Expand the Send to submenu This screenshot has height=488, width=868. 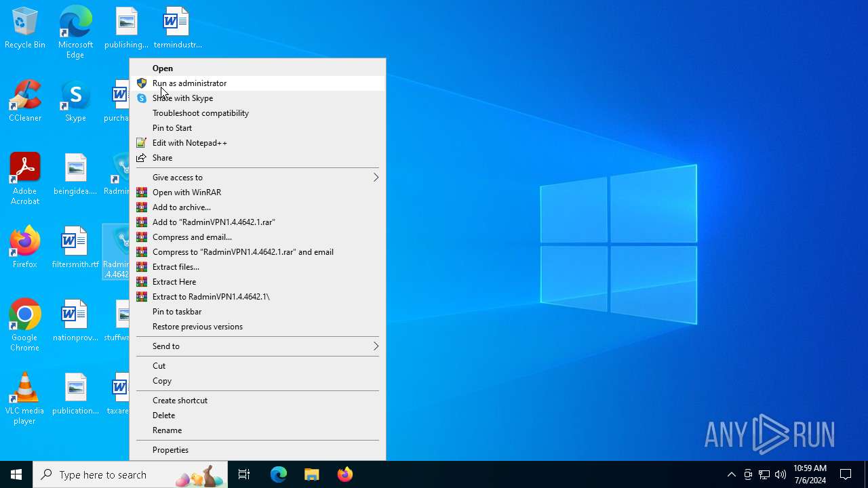(x=258, y=346)
